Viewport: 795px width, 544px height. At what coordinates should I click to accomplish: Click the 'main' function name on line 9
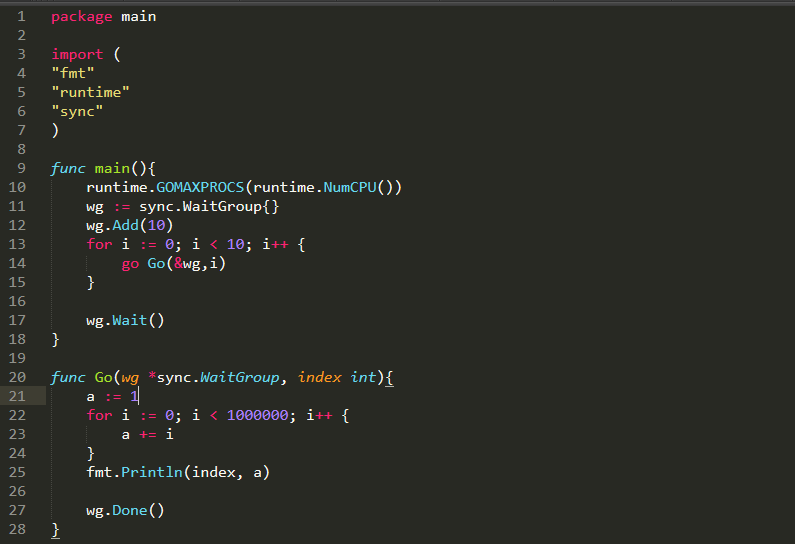coord(112,168)
